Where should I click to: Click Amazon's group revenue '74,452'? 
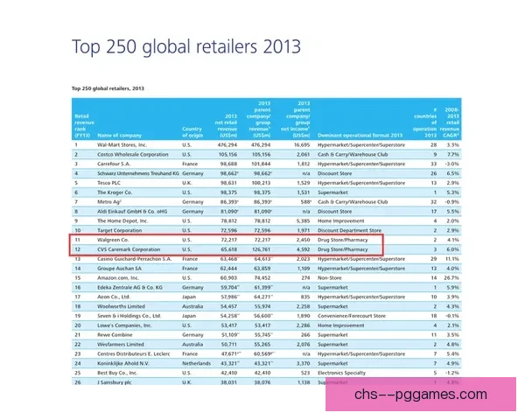click(262, 278)
